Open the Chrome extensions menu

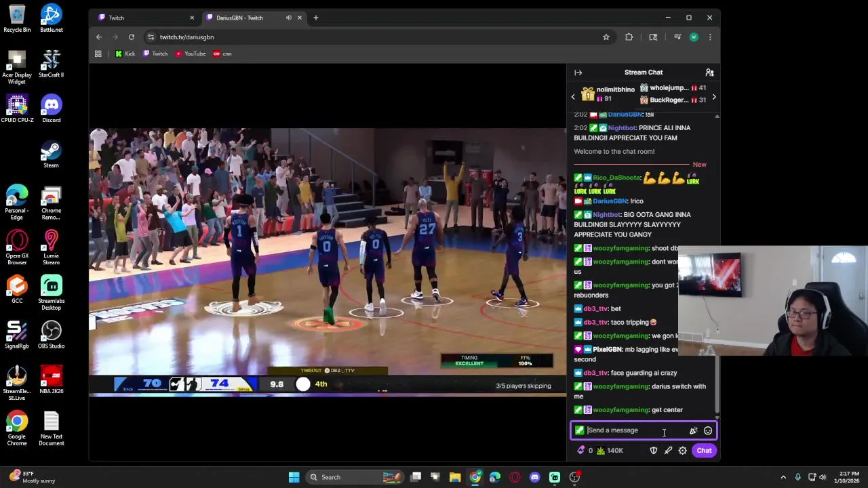[x=629, y=37]
